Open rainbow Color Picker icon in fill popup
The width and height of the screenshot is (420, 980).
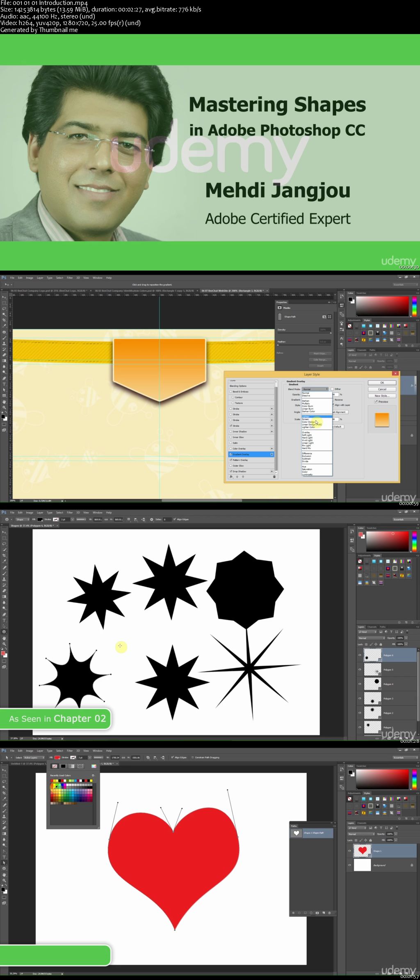(94, 766)
